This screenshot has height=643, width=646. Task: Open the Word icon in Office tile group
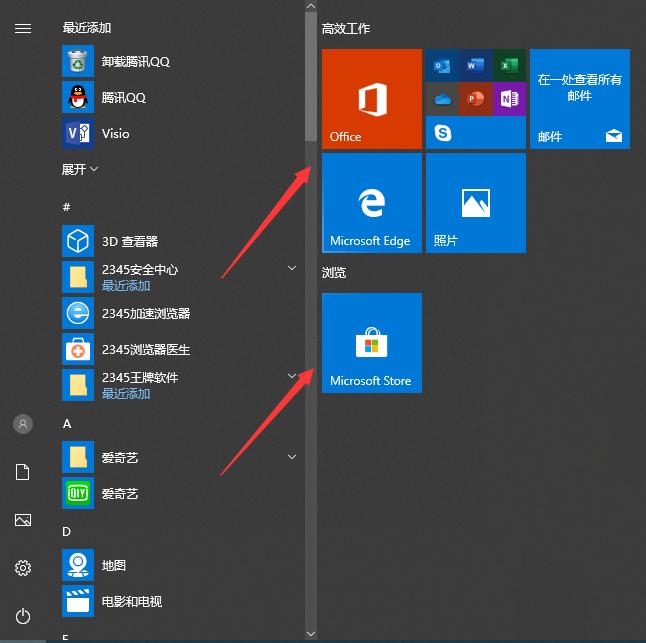[x=475, y=65]
